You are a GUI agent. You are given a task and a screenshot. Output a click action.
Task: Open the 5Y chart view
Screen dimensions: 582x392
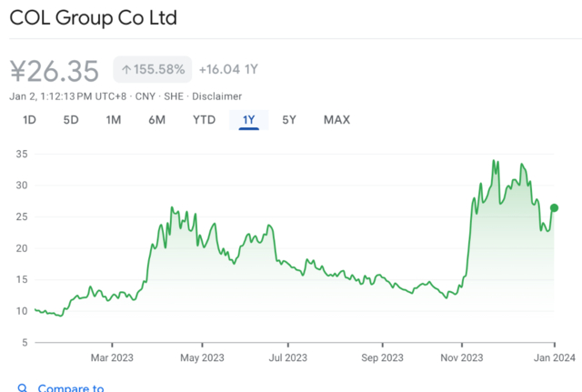(x=289, y=120)
